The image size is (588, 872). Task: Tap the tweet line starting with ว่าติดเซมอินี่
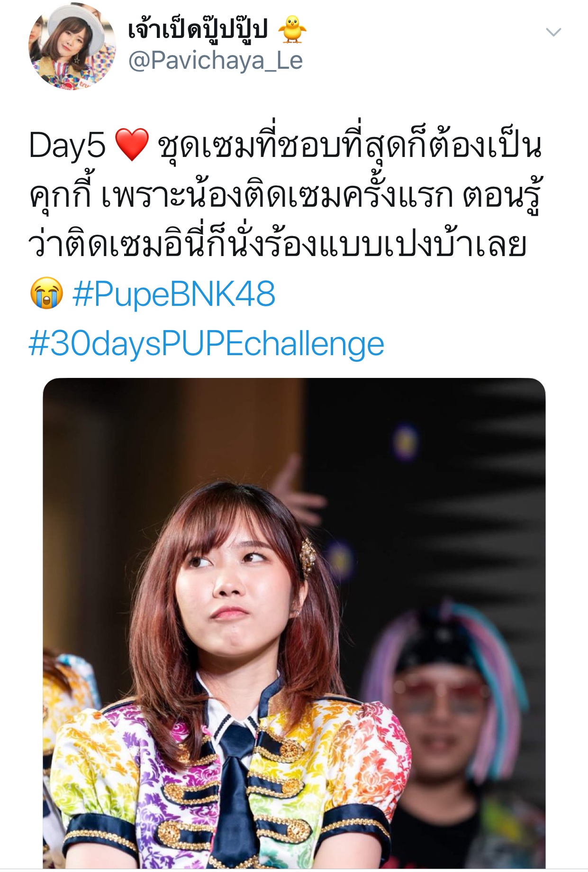point(278,245)
